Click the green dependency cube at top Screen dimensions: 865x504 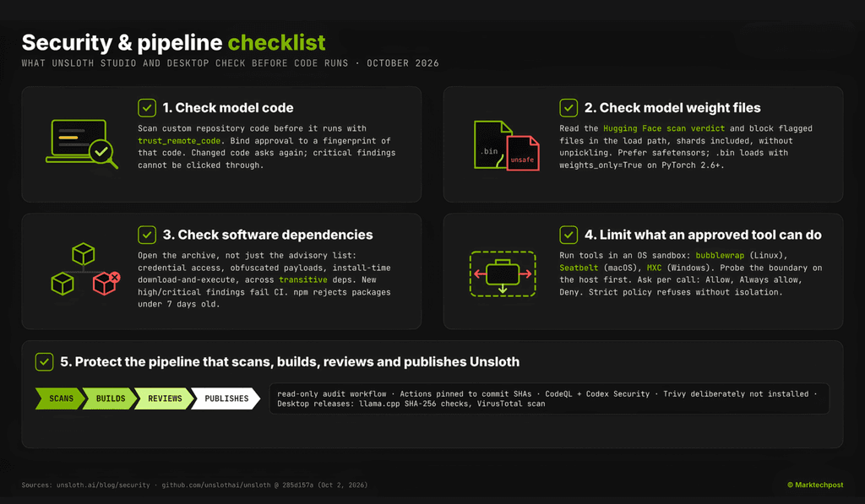point(84,254)
